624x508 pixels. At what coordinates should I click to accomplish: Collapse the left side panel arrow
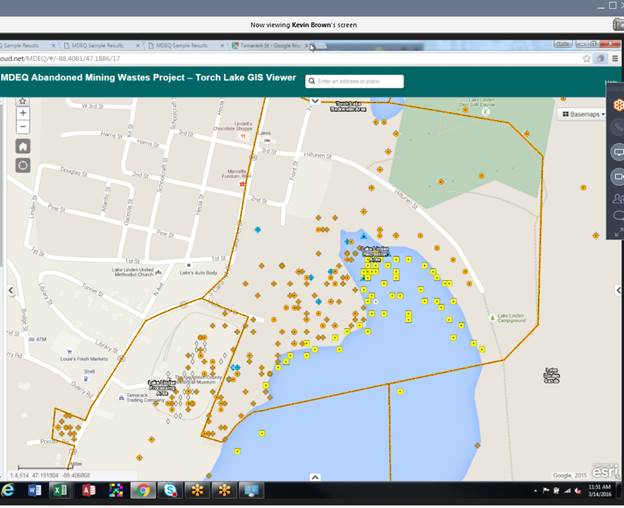[11, 290]
